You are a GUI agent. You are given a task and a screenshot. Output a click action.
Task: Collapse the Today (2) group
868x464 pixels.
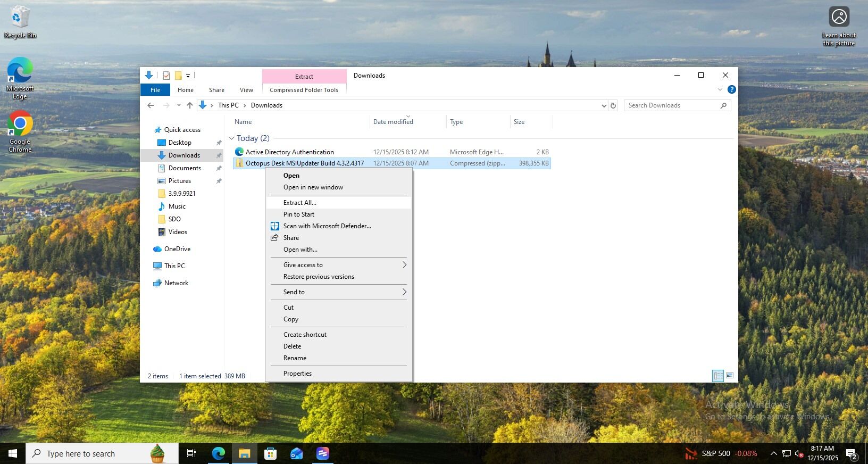click(x=231, y=138)
